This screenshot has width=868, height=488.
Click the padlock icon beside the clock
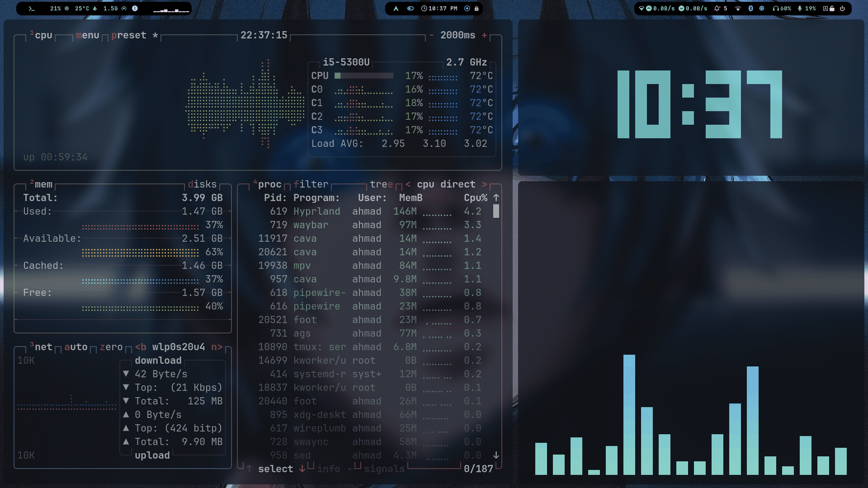coord(476,9)
